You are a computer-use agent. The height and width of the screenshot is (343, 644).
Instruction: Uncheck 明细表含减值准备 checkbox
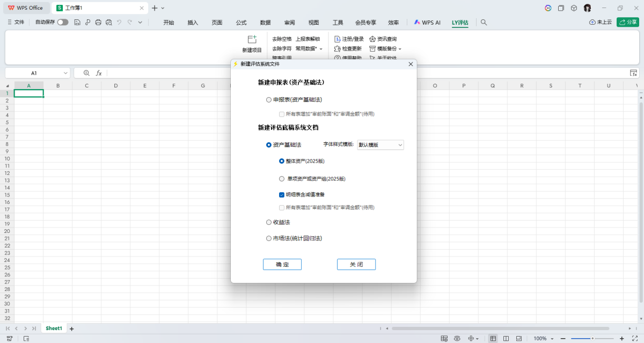coord(281,194)
